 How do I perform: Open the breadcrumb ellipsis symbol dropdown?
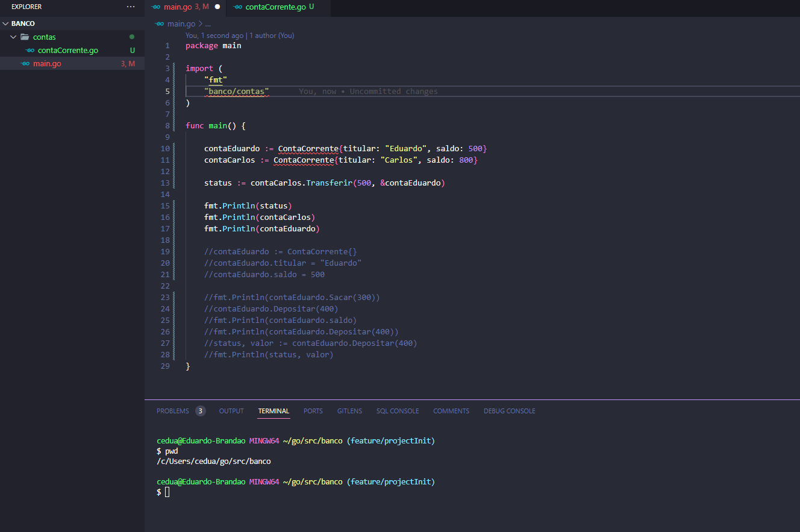(208, 23)
